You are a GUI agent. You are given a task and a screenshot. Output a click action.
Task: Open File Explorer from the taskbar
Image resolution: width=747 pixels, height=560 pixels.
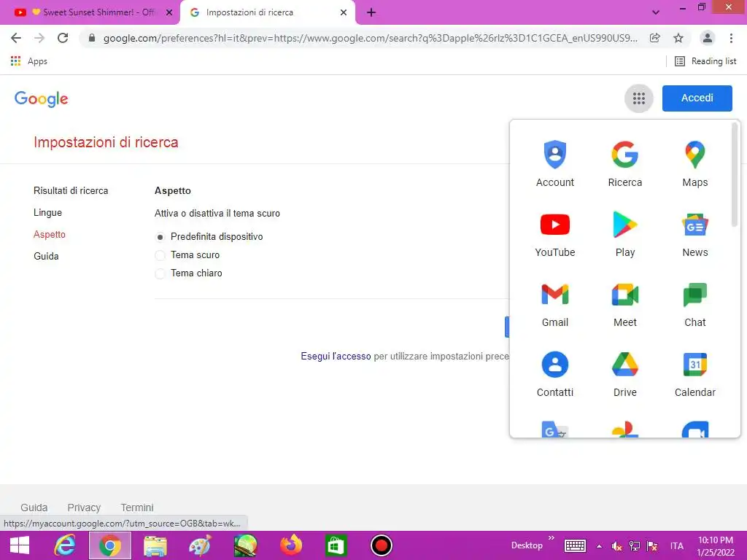155,545
